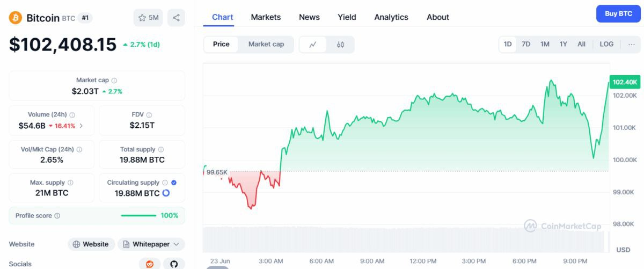The height and width of the screenshot is (269, 644).
Task: Select the 7D time range
Action: [x=526, y=44]
